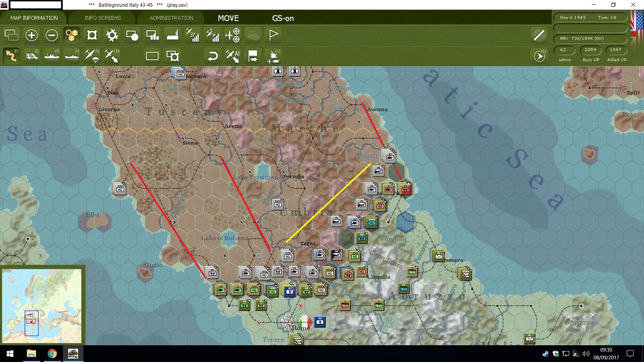Click the rectangle-with-bars level icon
This screenshot has height=362, width=644.
(x=152, y=35)
